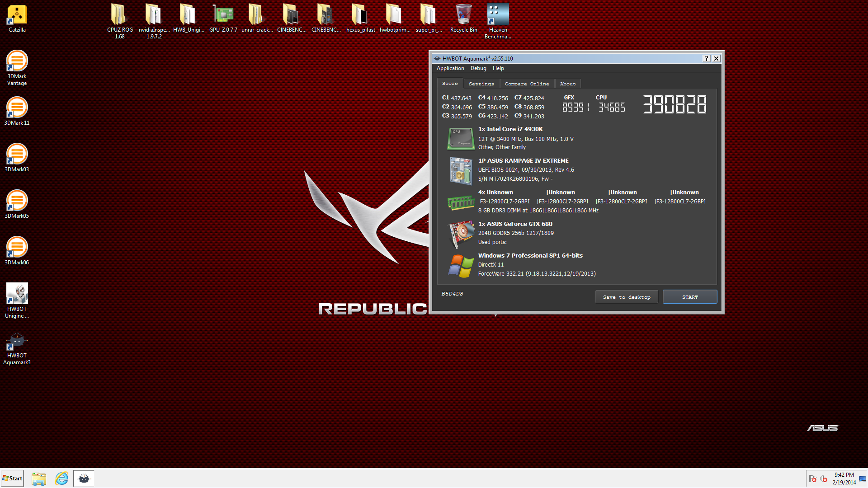Switch to the About tab
This screenshot has height=488, width=868.
[x=568, y=84]
